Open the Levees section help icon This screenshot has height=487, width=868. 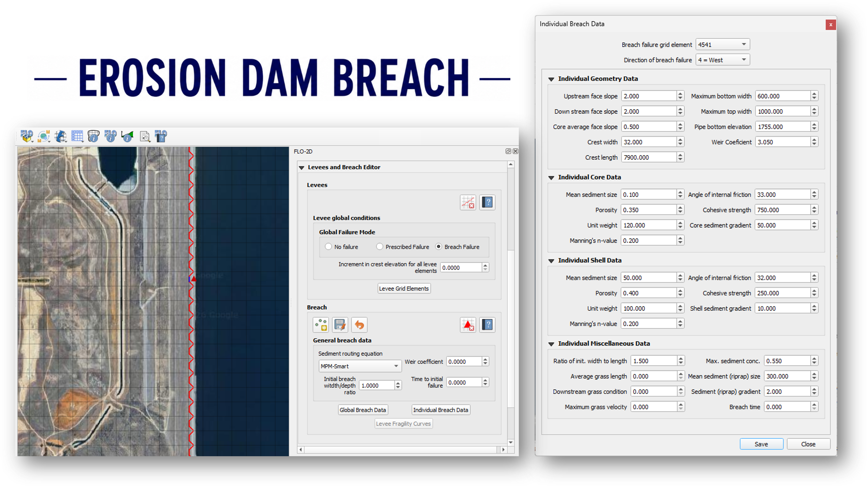click(487, 203)
